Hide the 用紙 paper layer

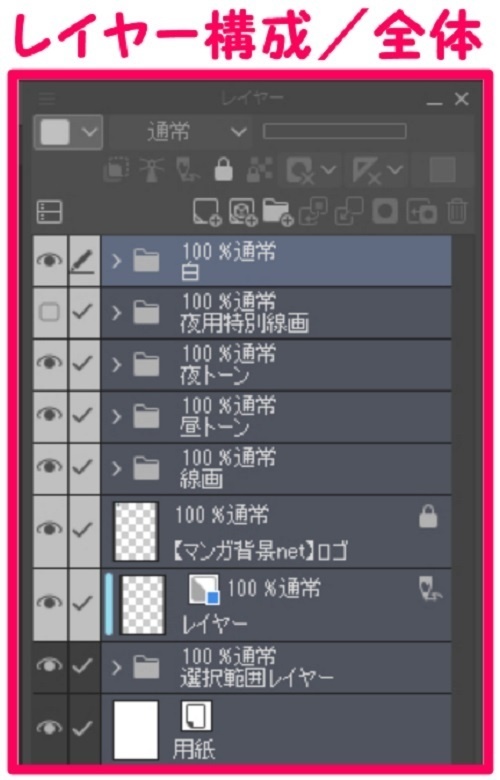tap(49, 729)
